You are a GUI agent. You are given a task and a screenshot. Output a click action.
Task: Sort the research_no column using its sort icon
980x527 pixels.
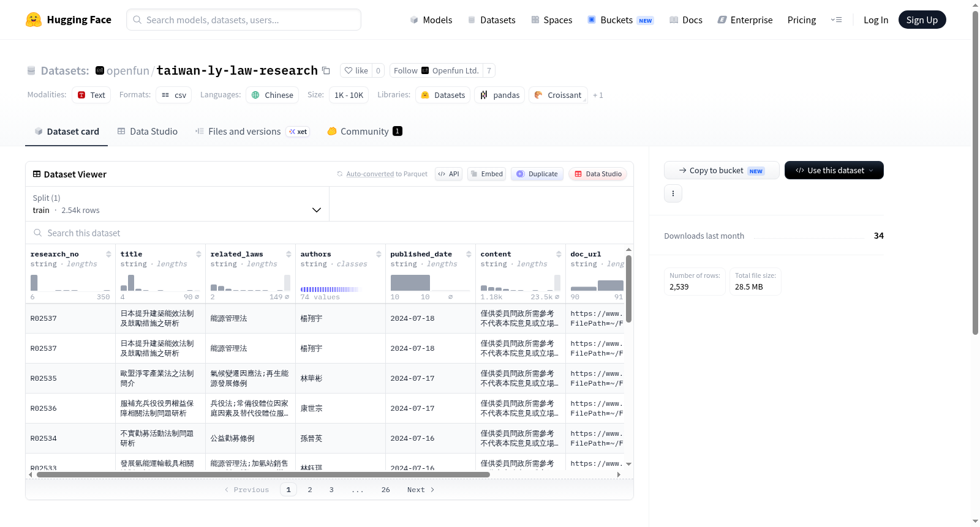point(108,254)
